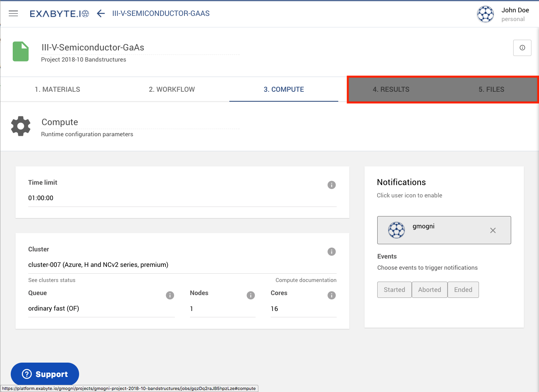This screenshot has height=392, width=539.
Task: Click the info icon next to Cores
Action: point(332,295)
